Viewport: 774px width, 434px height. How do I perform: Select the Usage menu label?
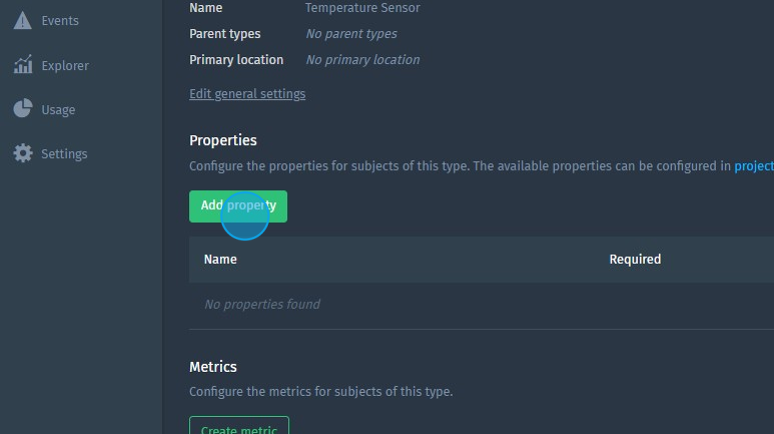(x=58, y=110)
